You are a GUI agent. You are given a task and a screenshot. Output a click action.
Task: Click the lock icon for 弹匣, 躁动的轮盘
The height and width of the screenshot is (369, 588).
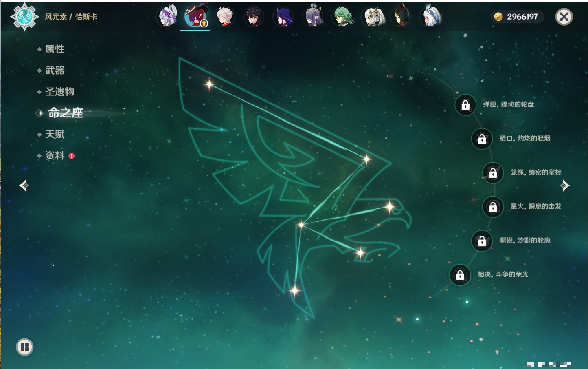(x=465, y=105)
